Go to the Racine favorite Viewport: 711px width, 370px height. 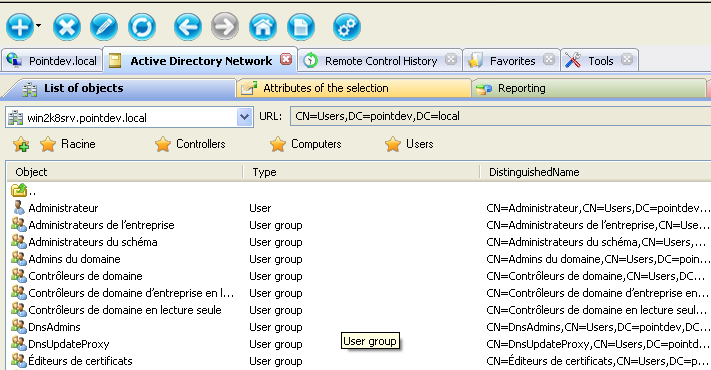(68, 144)
